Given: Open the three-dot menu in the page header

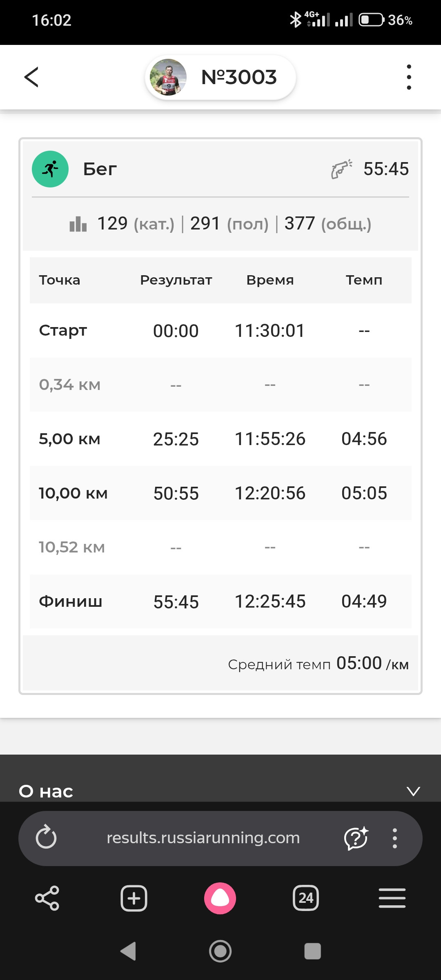Looking at the screenshot, I should [x=409, y=77].
